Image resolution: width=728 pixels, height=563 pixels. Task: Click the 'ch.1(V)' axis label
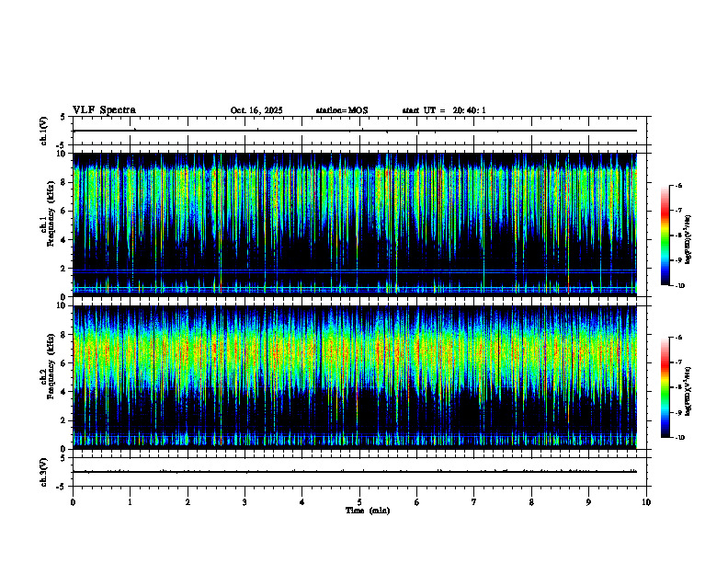click(x=44, y=131)
